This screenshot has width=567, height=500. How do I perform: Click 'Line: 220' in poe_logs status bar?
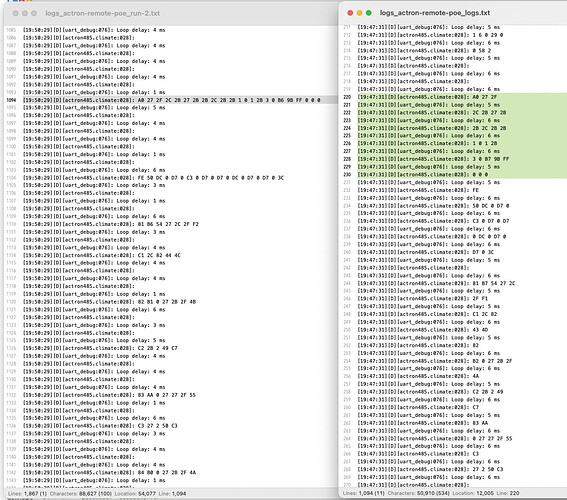pos(508,493)
